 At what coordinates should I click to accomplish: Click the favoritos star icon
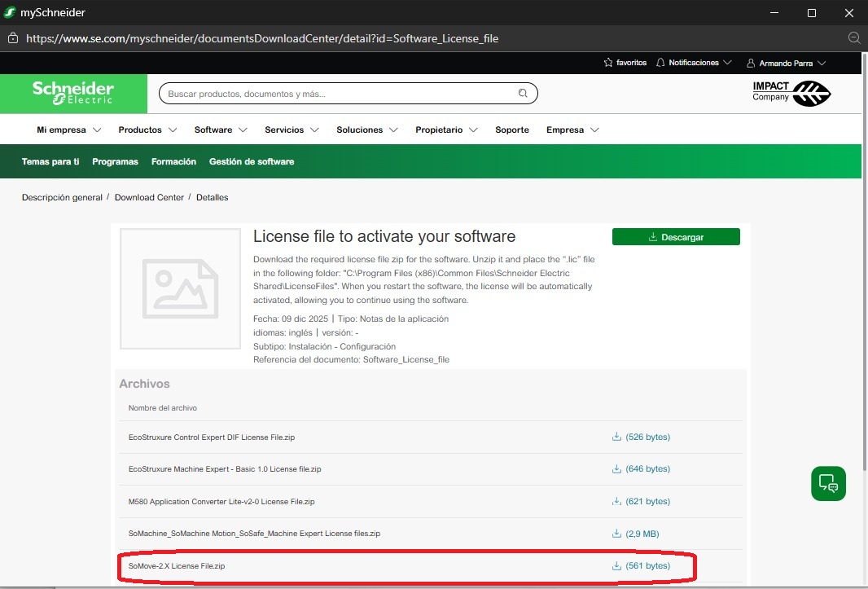[x=608, y=63]
